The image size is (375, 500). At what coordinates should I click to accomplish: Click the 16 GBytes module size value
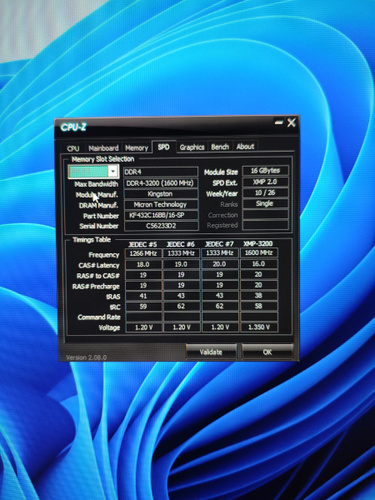click(265, 171)
